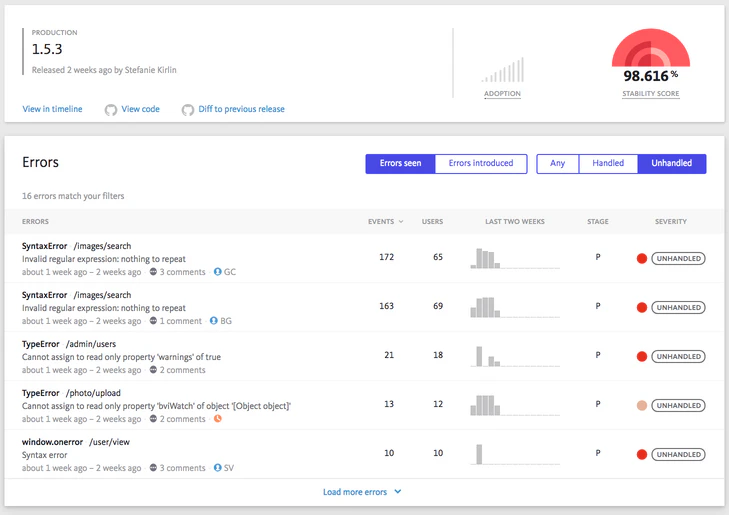Click the UNHANDLED badge in the window.onerror row

[678, 455]
